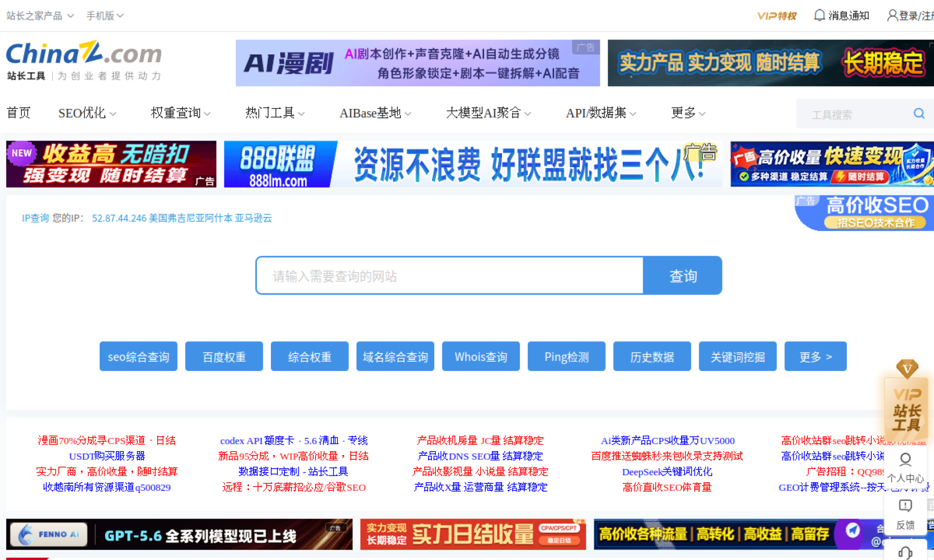The width and height of the screenshot is (934, 560).
Task: Click link 新品95分成，WIP高价收量，日结
Action: pyautogui.click(x=293, y=456)
